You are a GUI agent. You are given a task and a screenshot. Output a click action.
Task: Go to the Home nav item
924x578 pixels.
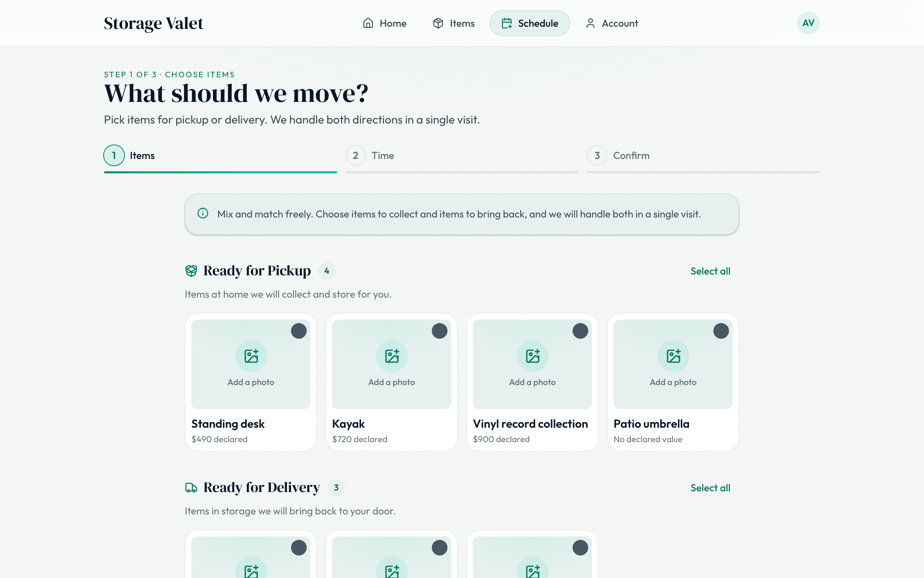point(384,23)
